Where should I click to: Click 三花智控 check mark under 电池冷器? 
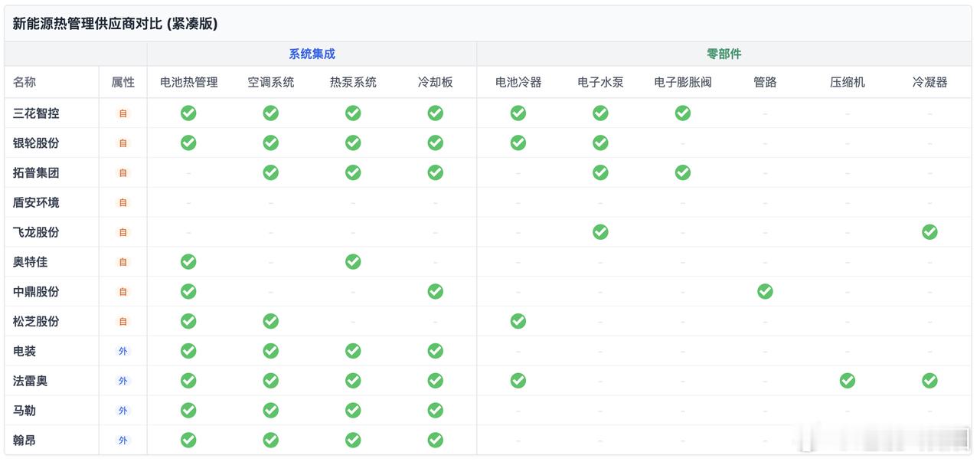pos(518,113)
